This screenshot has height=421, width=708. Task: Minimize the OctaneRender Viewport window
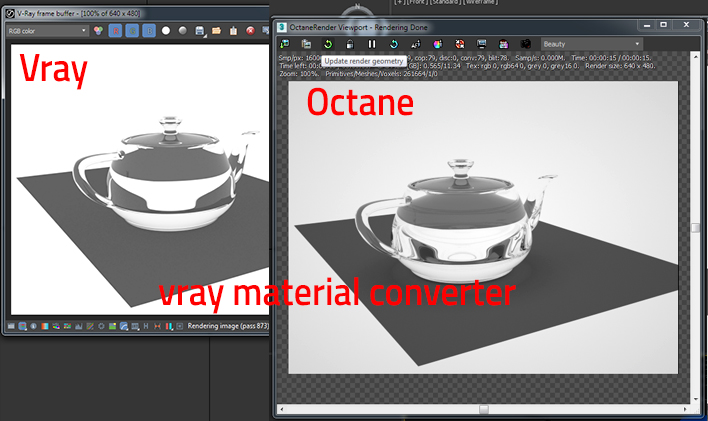(647, 25)
